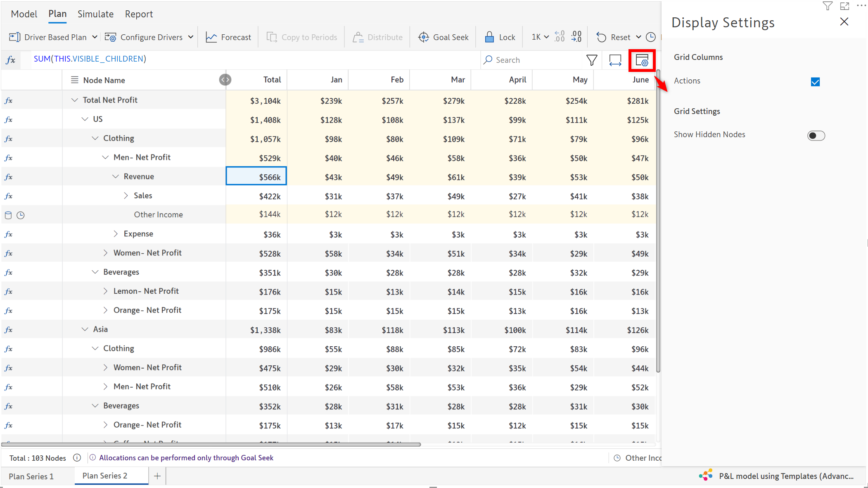This screenshot has width=868, height=488.
Task: Click the filter funnel icon beside Search
Action: 591,60
